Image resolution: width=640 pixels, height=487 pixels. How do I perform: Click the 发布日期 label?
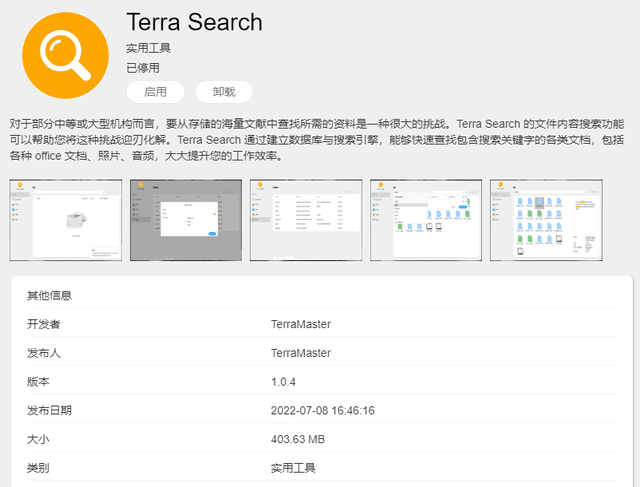point(49,410)
